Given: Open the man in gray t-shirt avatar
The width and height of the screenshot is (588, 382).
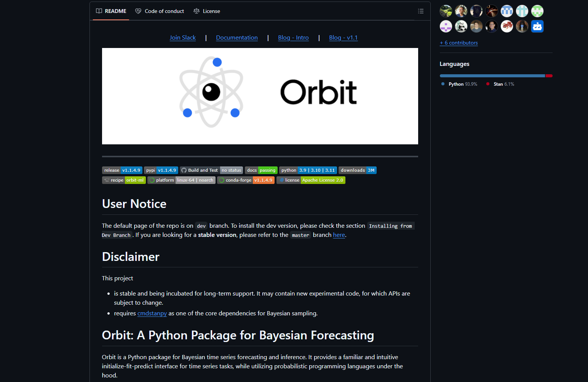Looking at the screenshot, I should (x=476, y=26).
